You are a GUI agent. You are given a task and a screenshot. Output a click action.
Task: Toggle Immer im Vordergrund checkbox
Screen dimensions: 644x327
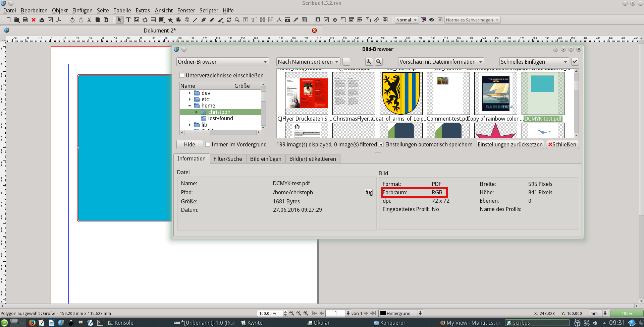pyautogui.click(x=208, y=144)
